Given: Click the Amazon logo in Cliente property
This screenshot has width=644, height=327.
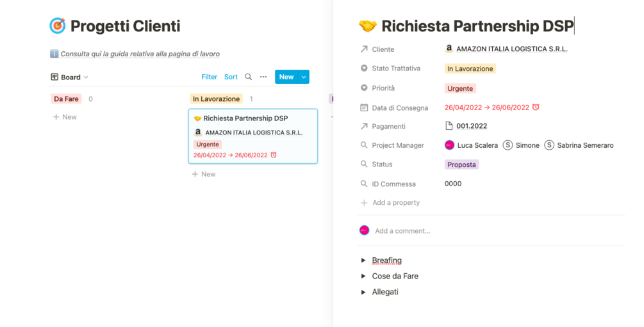Looking at the screenshot, I should click(449, 49).
